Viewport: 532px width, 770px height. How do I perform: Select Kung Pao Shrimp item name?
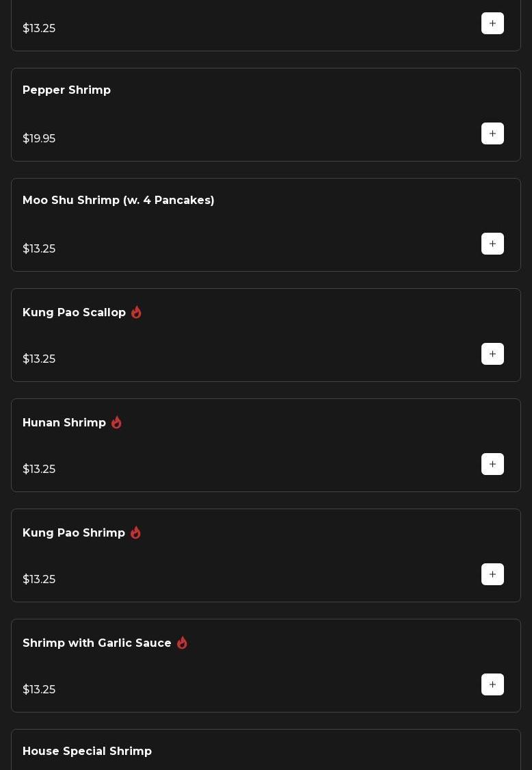coord(74,533)
